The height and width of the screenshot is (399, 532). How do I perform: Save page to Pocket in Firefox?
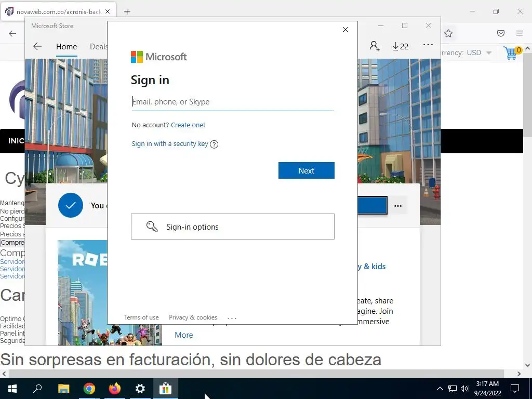coord(501,33)
